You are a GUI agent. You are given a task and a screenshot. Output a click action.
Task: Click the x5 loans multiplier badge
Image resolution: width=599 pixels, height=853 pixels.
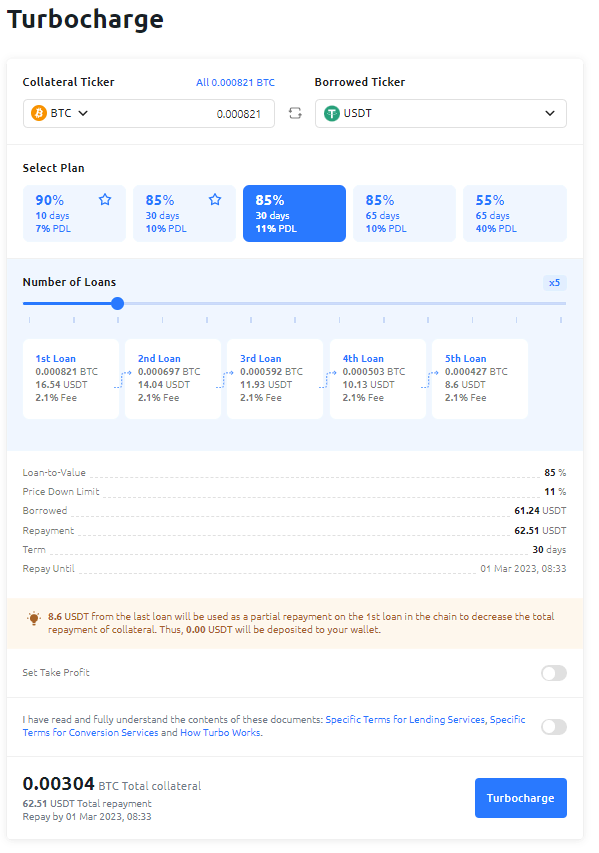(x=554, y=283)
